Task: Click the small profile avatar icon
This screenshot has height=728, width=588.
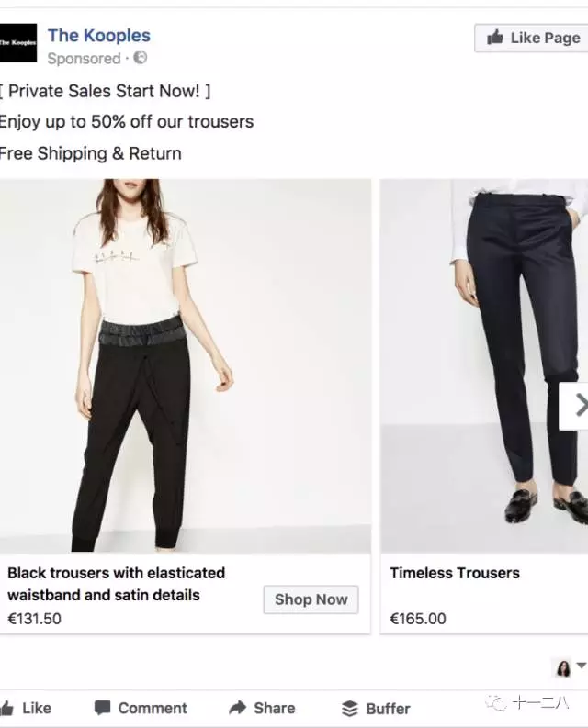Action: [x=563, y=667]
